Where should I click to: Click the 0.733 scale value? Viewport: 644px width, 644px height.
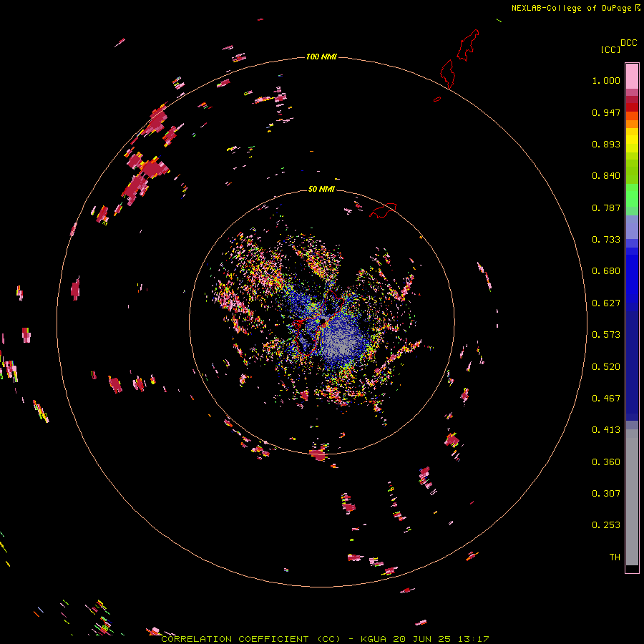(x=606, y=240)
